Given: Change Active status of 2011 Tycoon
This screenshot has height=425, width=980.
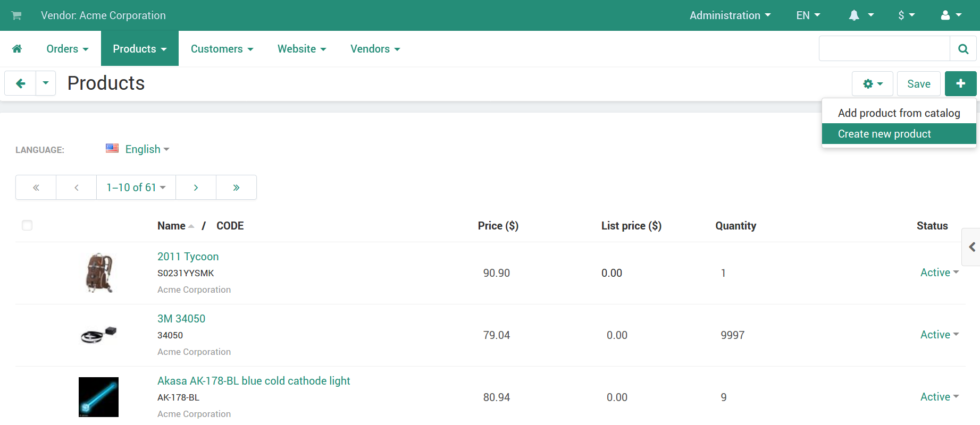Looking at the screenshot, I should pos(940,273).
